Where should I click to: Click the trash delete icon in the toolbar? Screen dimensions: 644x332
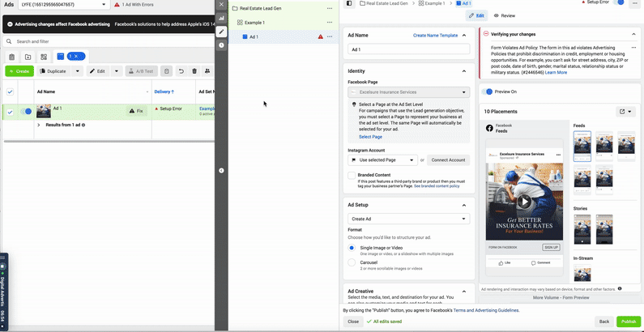point(194,71)
